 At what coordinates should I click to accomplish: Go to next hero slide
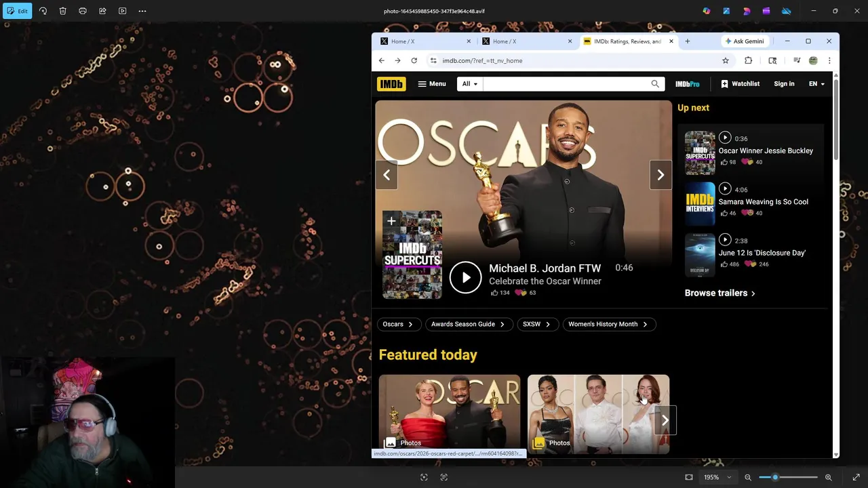(660, 175)
